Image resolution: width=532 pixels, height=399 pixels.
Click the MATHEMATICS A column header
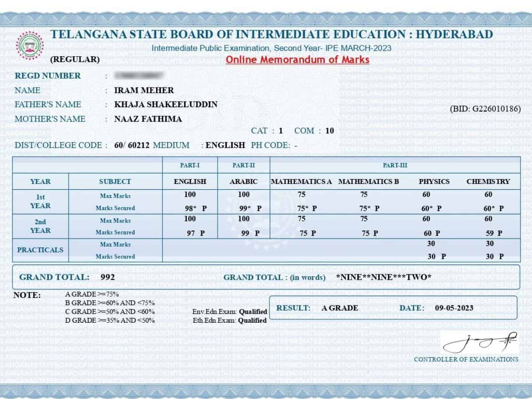pos(301,181)
